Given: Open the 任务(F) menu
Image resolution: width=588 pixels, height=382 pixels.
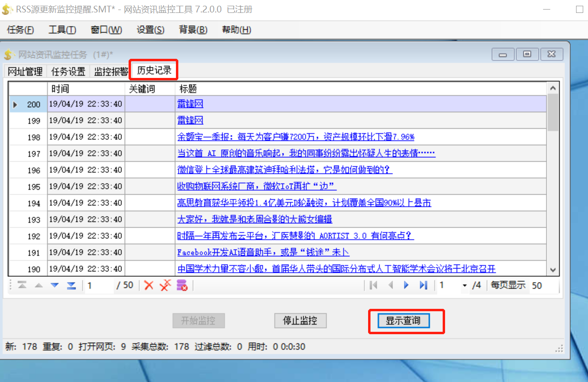Looking at the screenshot, I should coord(21,30).
